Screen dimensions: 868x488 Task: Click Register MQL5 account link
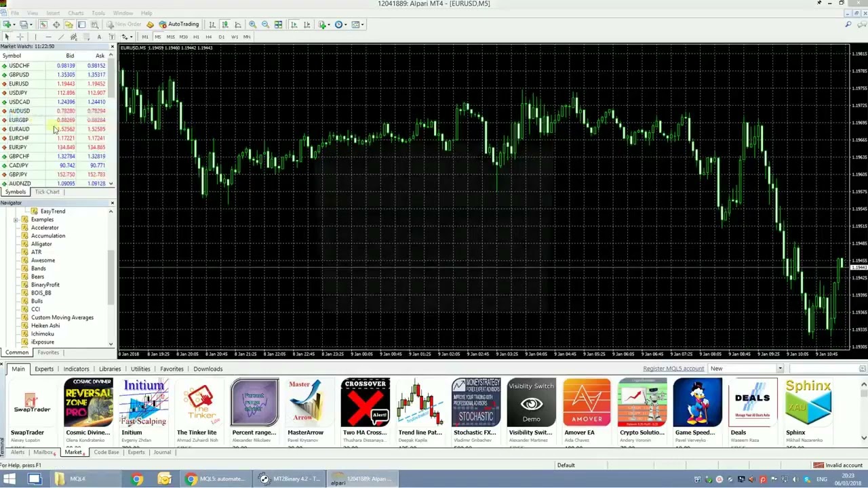click(x=673, y=369)
